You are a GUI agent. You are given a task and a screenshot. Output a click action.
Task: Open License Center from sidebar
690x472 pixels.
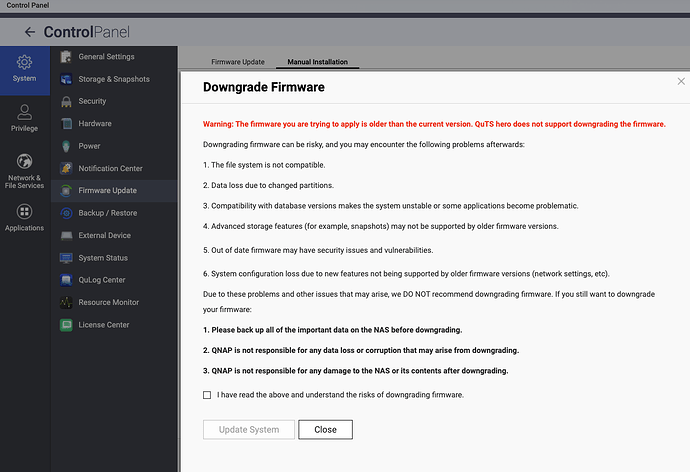coord(104,324)
